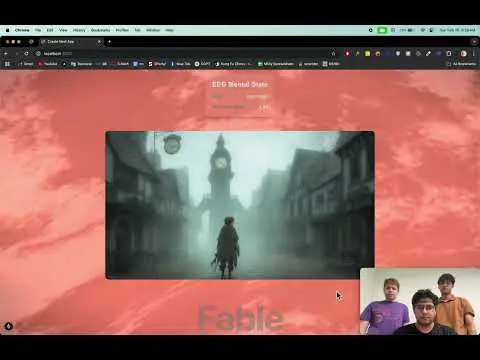Open the Chrome profile avatar
The height and width of the screenshot is (360, 480).
pyautogui.click(x=463, y=53)
